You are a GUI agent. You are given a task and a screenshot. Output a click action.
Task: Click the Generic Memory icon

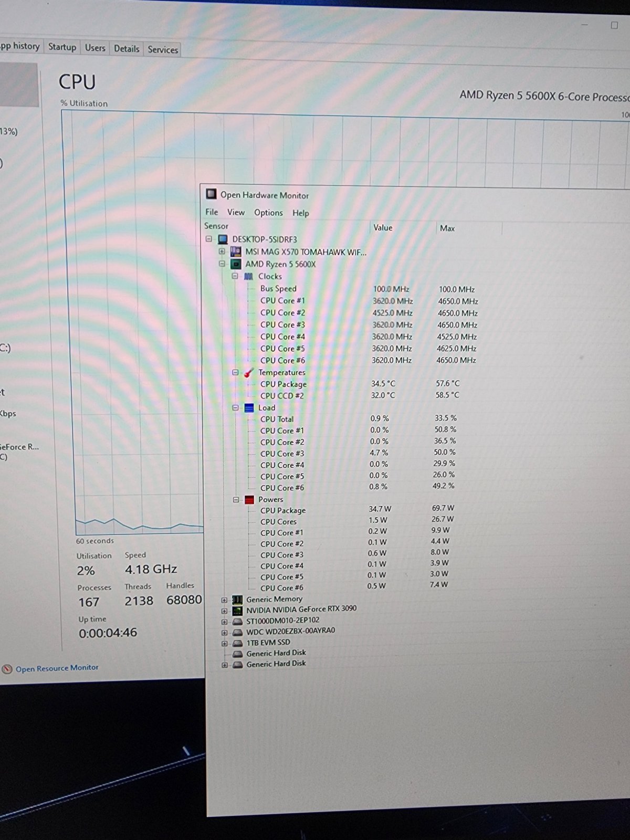[237, 599]
